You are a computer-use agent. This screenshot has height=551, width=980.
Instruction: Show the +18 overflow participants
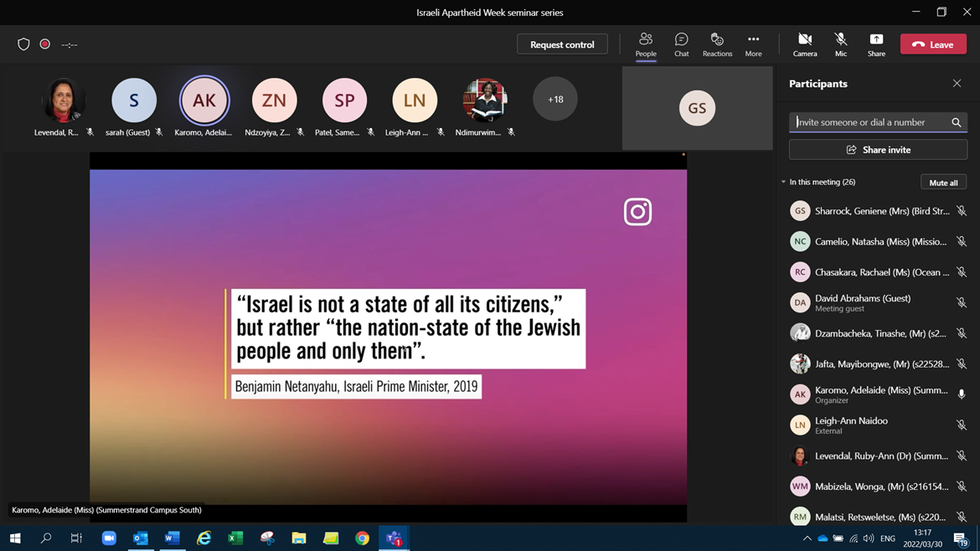[x=555, y=100]
